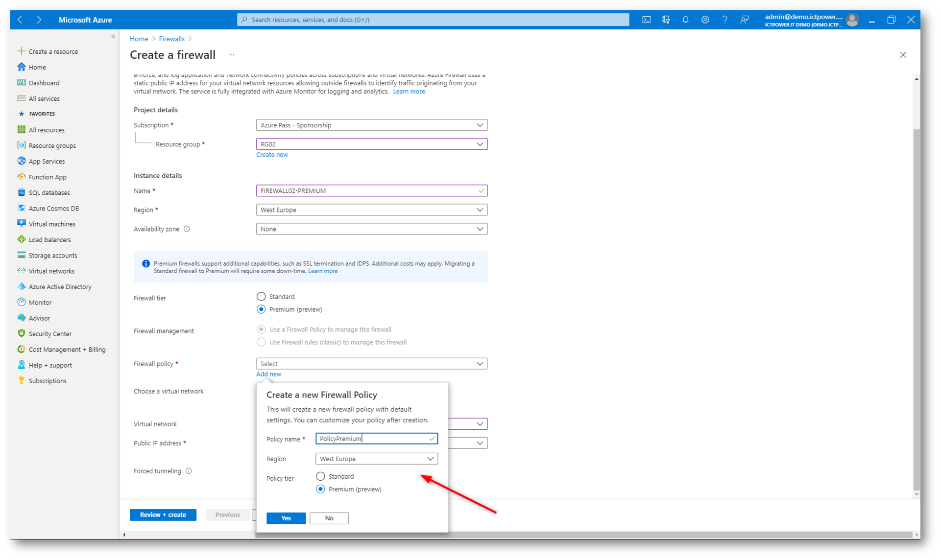Click the Azure Cosmos DB icon

click(x=21, y=208)
